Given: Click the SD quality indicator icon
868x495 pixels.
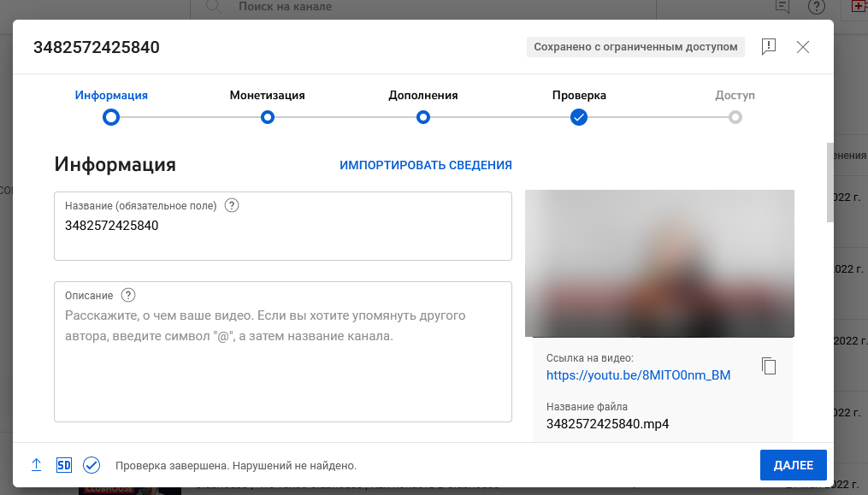Looking at the screenshot, I should tap(63, 465).
